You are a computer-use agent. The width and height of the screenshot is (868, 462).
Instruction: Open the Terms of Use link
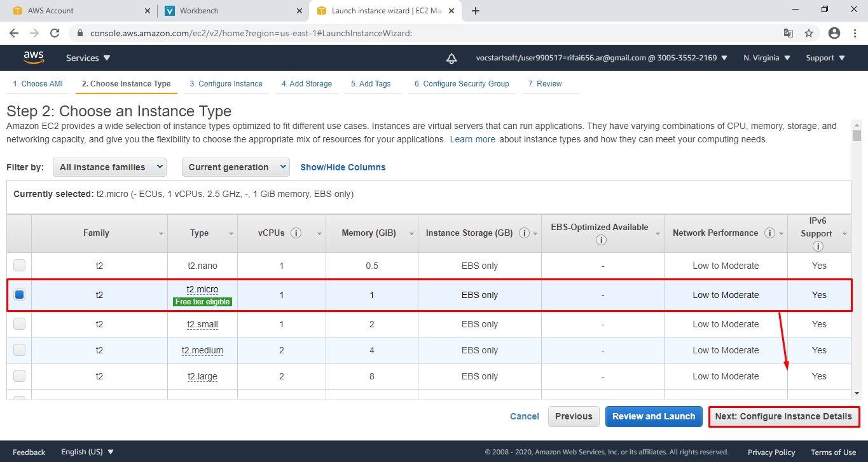(x=833, y=452)
